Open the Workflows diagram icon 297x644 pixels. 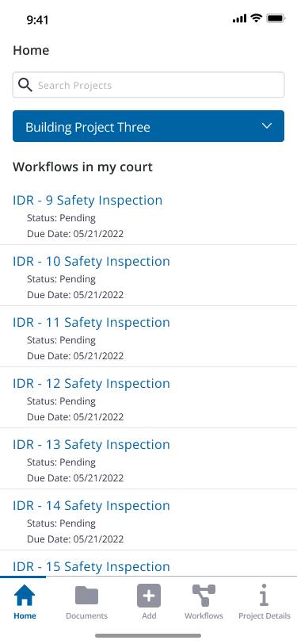204,596
